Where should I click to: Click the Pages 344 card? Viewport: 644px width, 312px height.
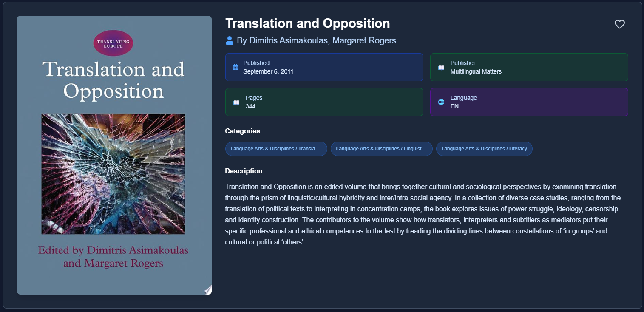pos(324,102)
